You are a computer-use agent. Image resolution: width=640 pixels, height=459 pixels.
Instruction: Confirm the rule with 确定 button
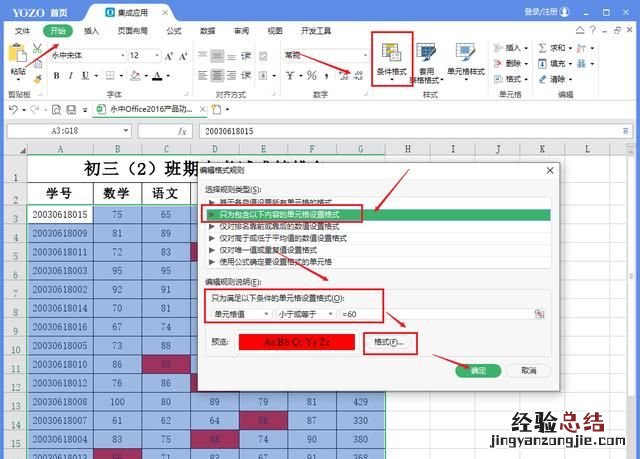coord(478,370)
